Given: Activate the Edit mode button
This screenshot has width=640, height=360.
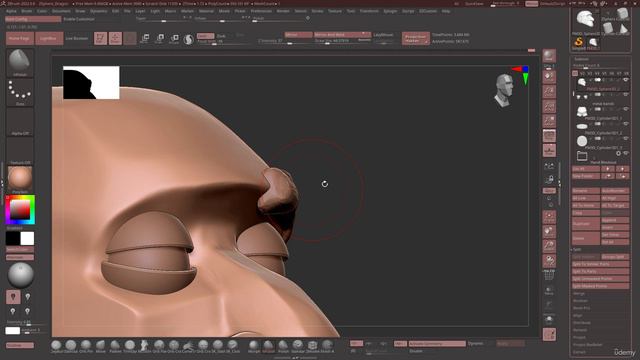Looking at the screenshot, I should pos(100,38).
